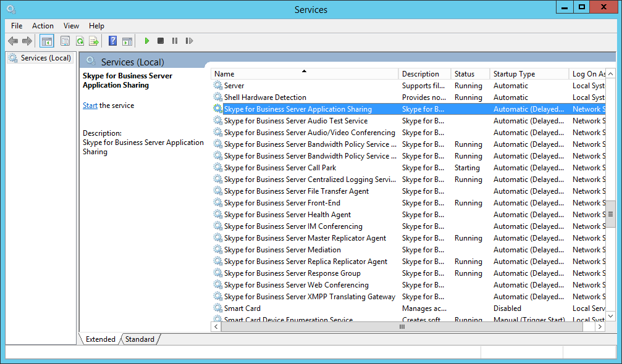622x364 pixels.
Task: Click gear icon of Smart Card row
Action: click(218, 308)
